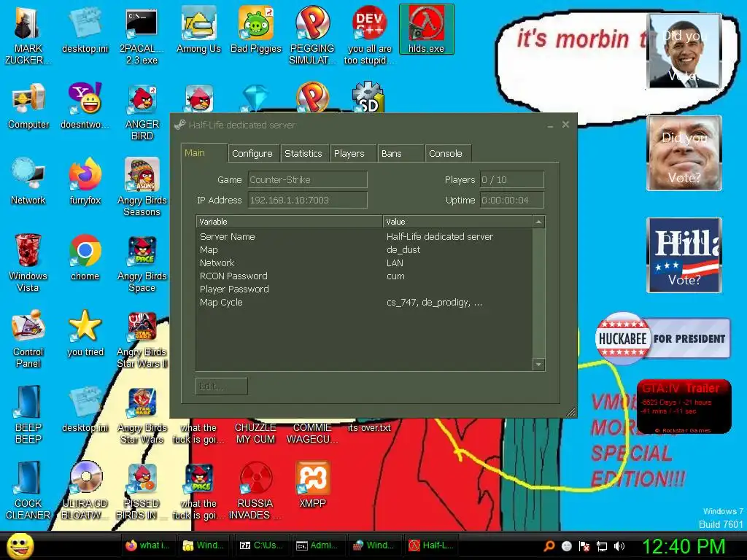Click the Uptime field
This screenshot has height=560, width=747.
[511, 200]
